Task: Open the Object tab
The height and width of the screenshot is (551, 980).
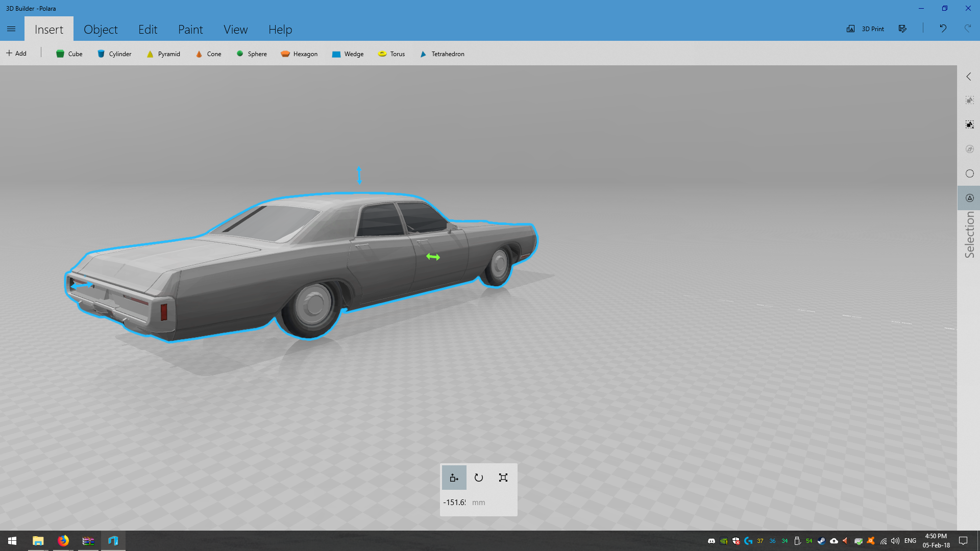Action: pyautogui.click(x=101, y=29)
